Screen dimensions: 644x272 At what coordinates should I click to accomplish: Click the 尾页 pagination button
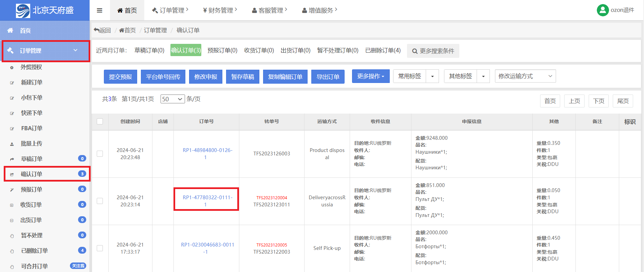coord(623,101)
